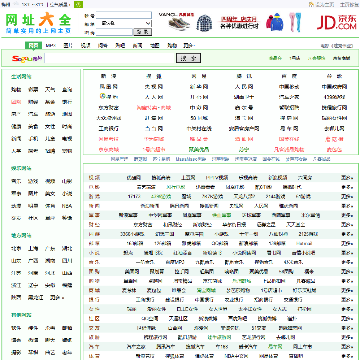Switch to the 视频 search tab
Screen dimensions: 360x360
(85, 46)
